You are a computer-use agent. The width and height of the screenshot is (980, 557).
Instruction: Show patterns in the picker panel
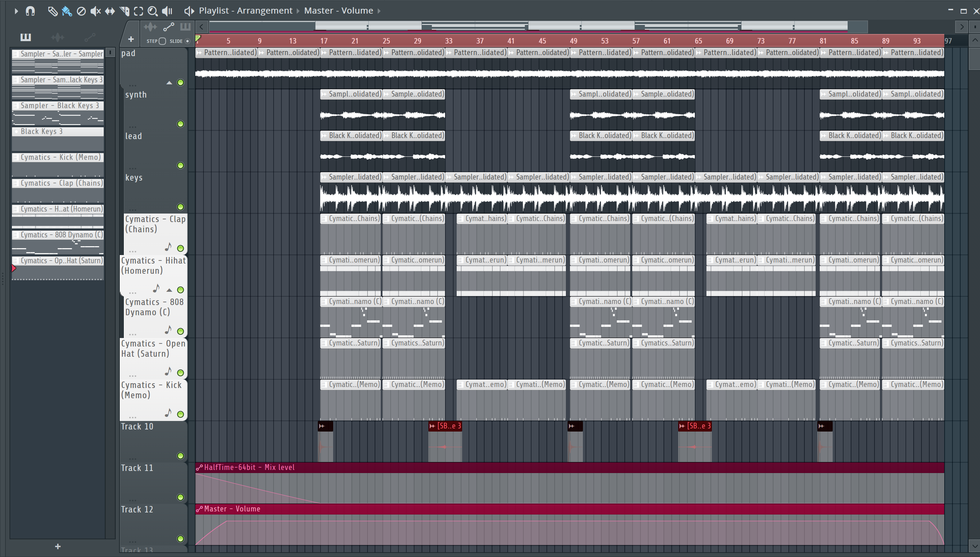click(x=26, y=37)
